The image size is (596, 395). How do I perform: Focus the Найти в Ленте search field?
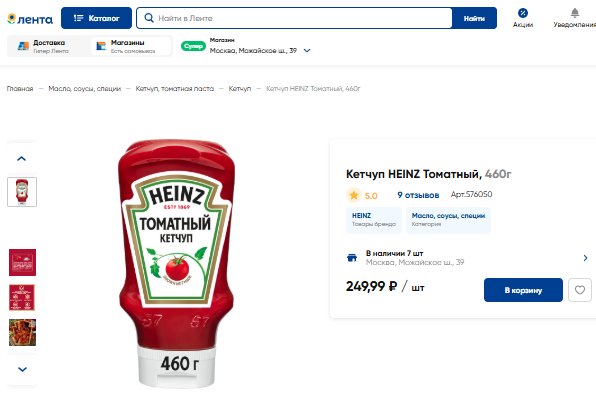pos(303,18)
